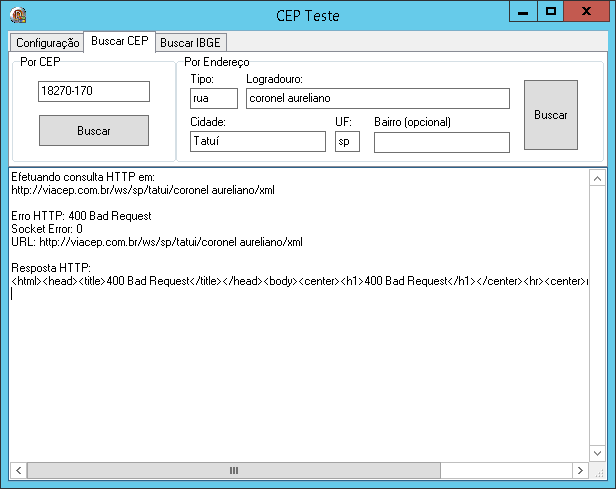Click the 'Efetuando consulta HTTP em:' line
The width and height of the screenshot is (616, 489).
83,177
